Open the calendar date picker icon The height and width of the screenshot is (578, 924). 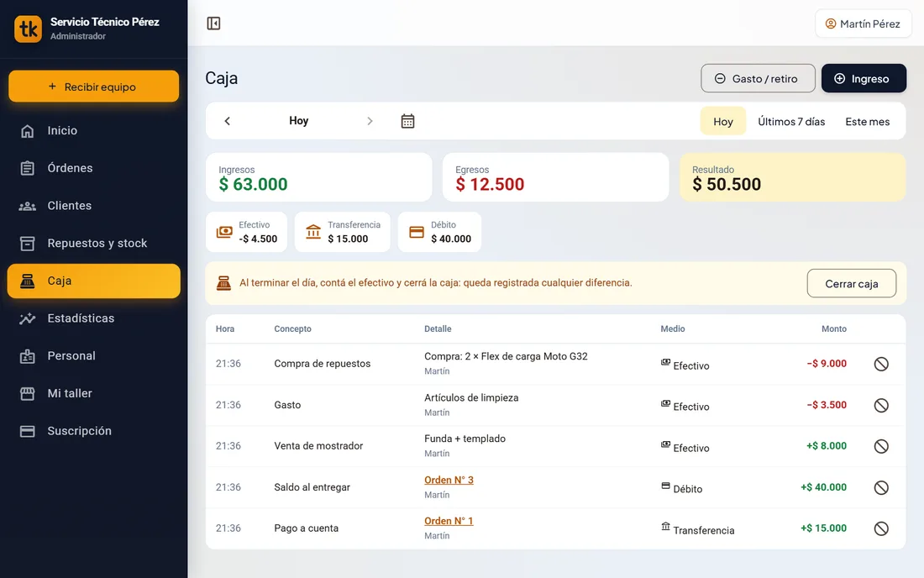pos(407,121)
